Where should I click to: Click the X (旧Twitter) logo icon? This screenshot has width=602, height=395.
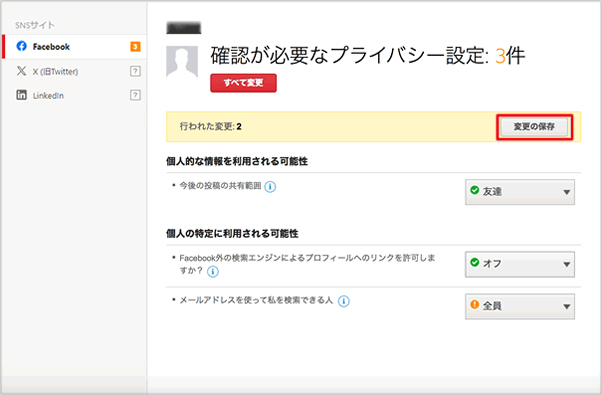pos(22,71)
